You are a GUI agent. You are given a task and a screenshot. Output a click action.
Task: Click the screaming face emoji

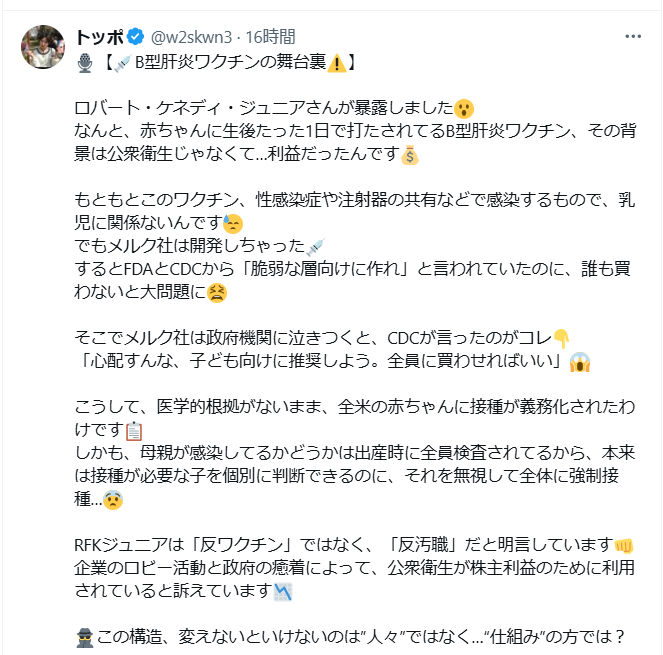click(577, 361)
